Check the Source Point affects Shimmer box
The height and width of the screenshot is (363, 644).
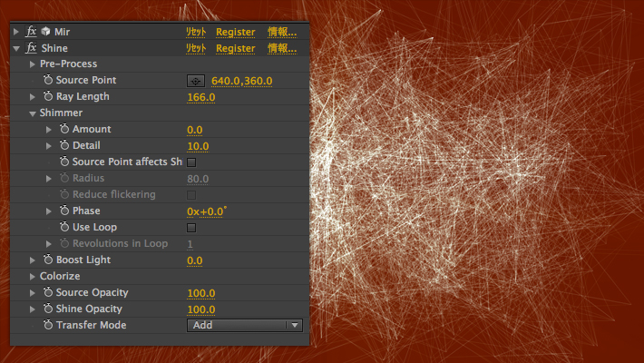point(191,162)
